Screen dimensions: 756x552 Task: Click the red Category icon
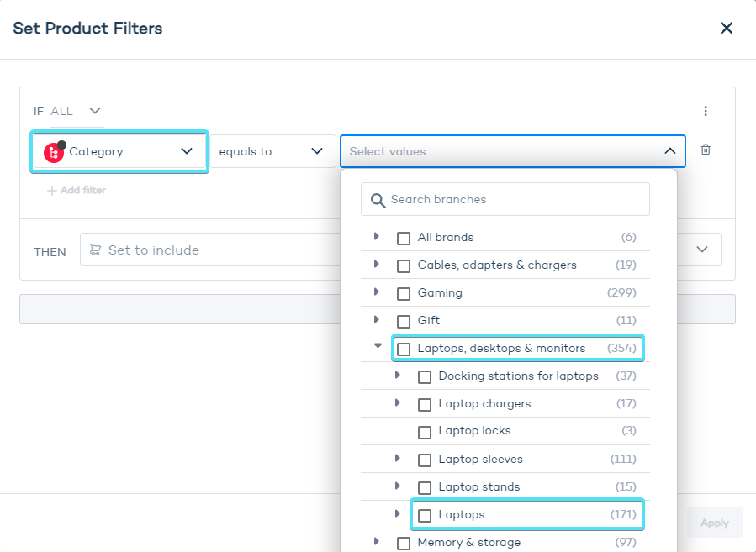54,152
